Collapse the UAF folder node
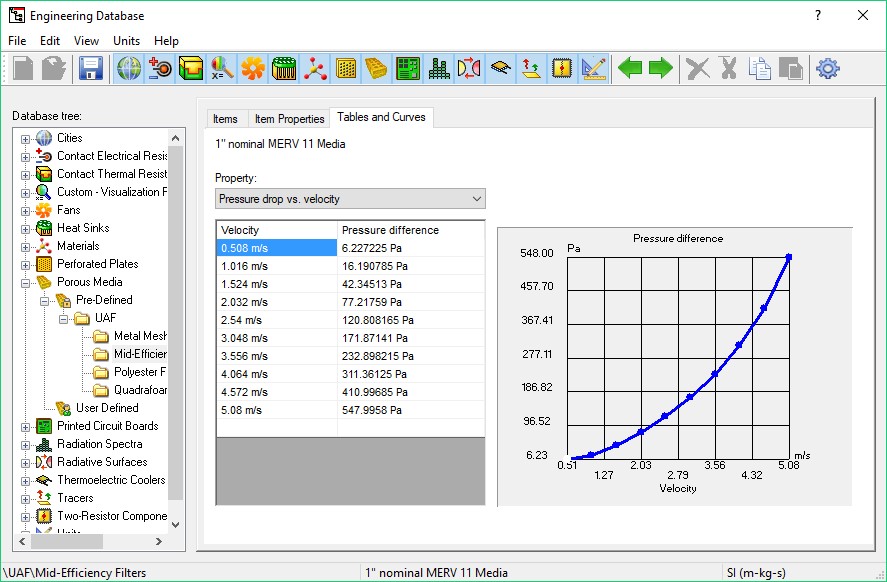 pos(63,320)
